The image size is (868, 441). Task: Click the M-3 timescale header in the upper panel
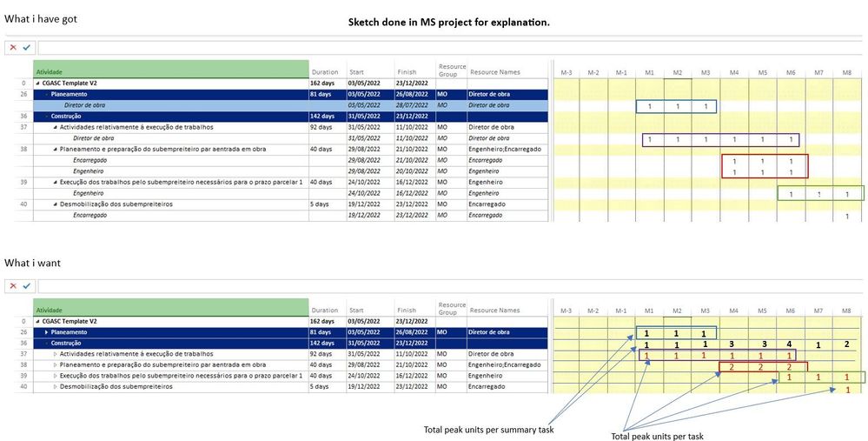coord(567,72)
